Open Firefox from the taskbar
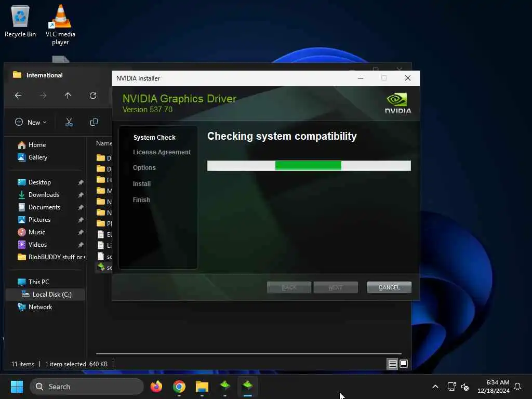 [x=156, y=387]
